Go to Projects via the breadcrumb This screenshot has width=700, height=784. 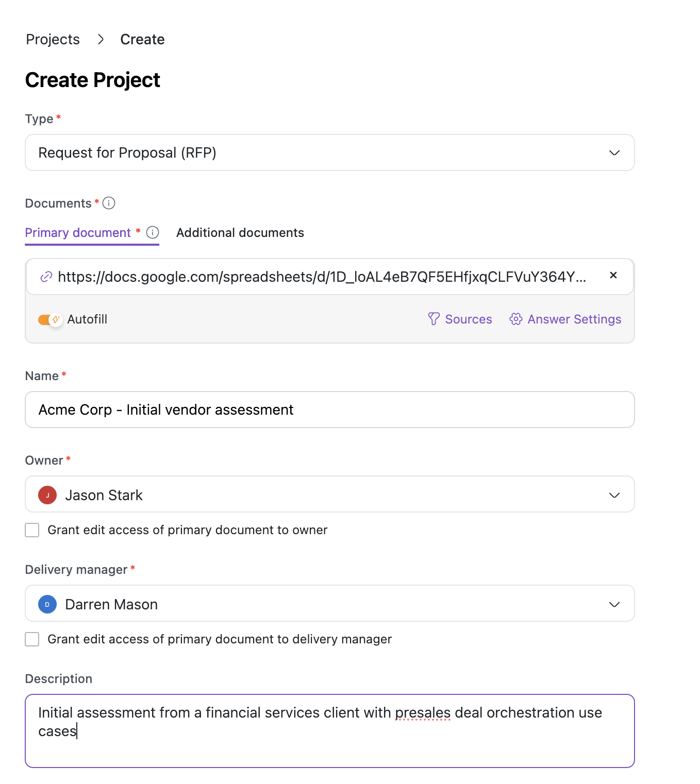53,40
